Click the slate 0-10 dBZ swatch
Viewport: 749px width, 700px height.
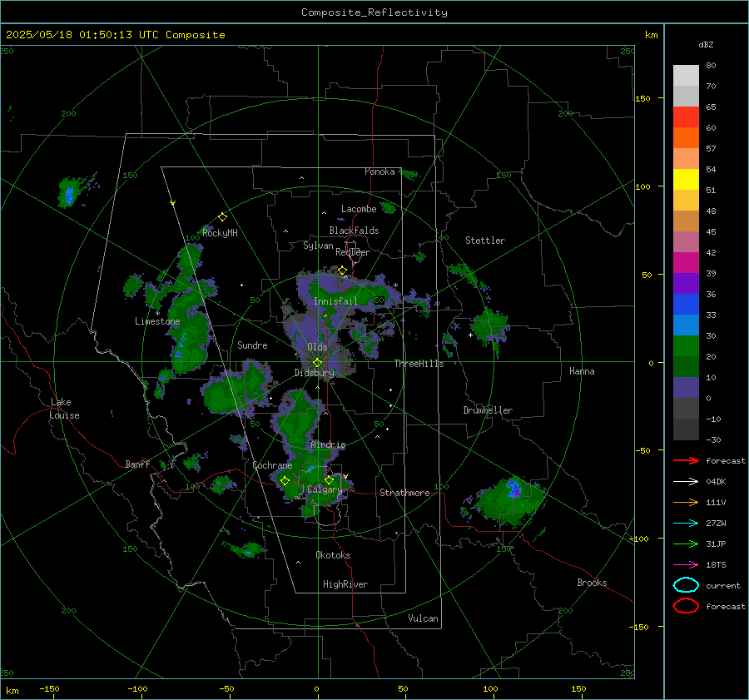click(686, 388)
